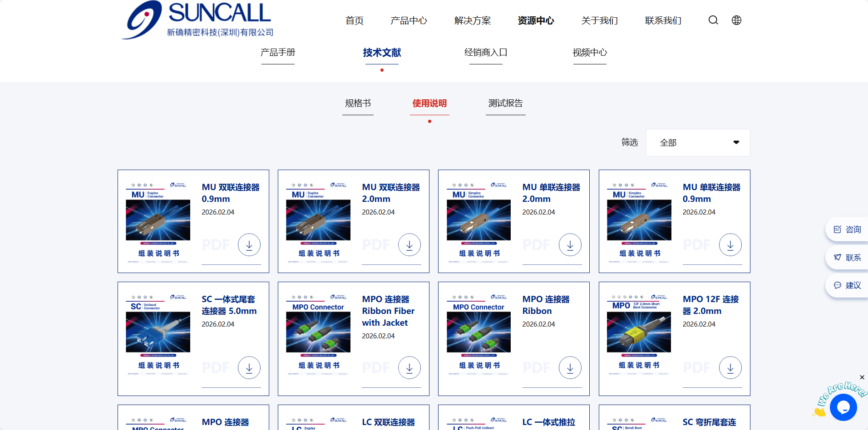Viewport: 868px width, 430px height.
Task: Open 解决方案 menu item
Action: [472, 21]
